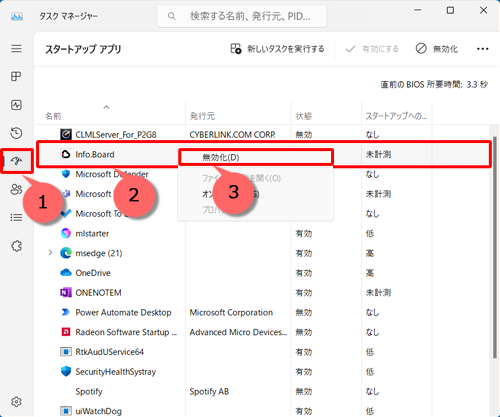Screen dimensions: 500x417
Task: Click Spotify AB publisher cell
Action: click(x=209, y=391)
